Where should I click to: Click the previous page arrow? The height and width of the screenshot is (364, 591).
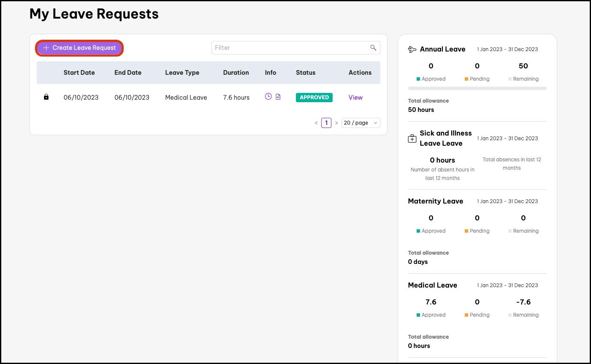(x=316, y=123)
